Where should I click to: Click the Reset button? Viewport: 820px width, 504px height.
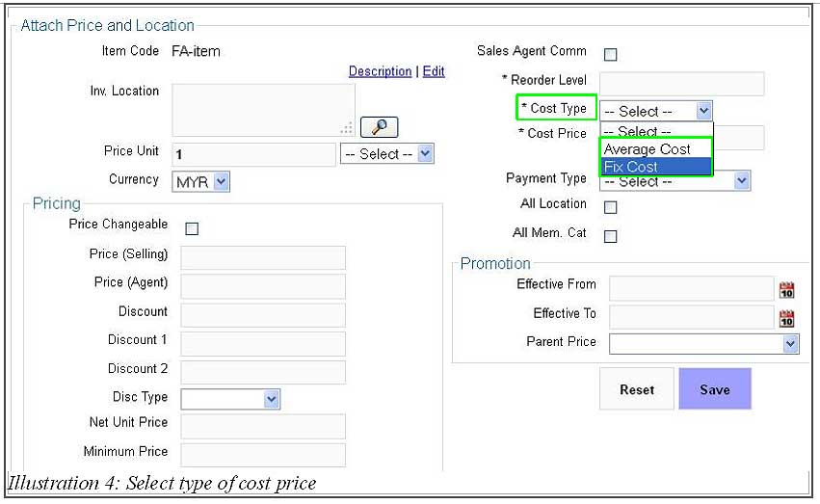tap(637, 388)
